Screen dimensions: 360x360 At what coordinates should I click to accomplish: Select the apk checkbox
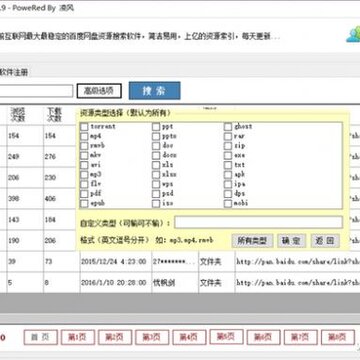coord(228,175)
